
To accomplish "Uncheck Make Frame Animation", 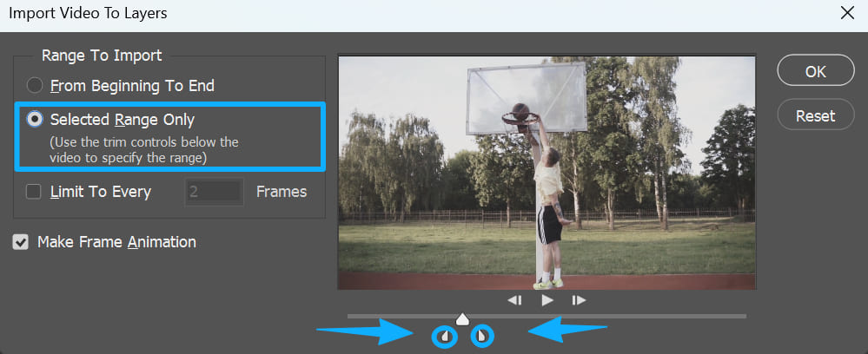I will [21, 242].
